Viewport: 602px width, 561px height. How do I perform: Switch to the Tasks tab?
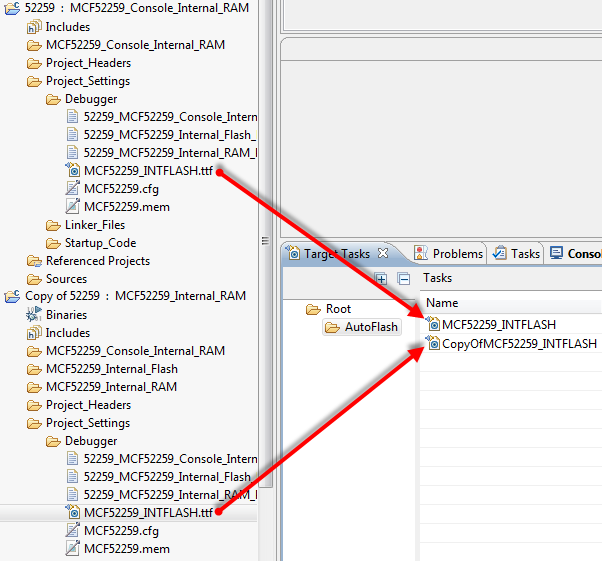click(x=516, y=254)
